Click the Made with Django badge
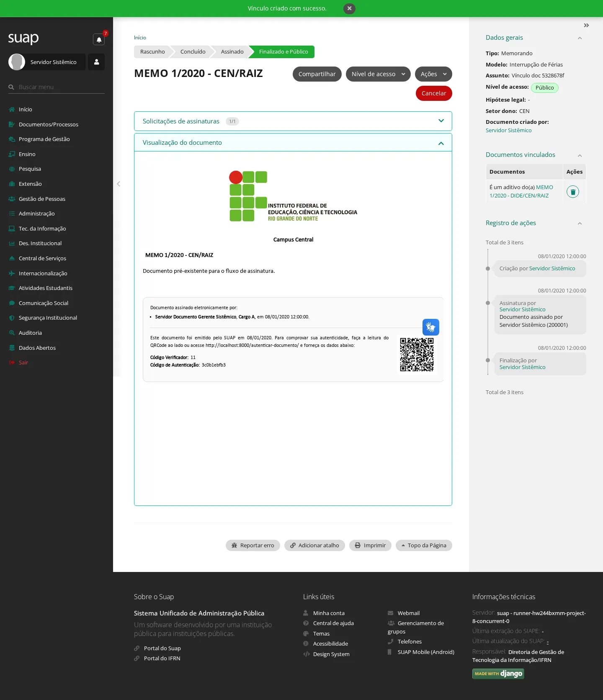The width and height of the screenshot is (603, 700). [498, 674]
